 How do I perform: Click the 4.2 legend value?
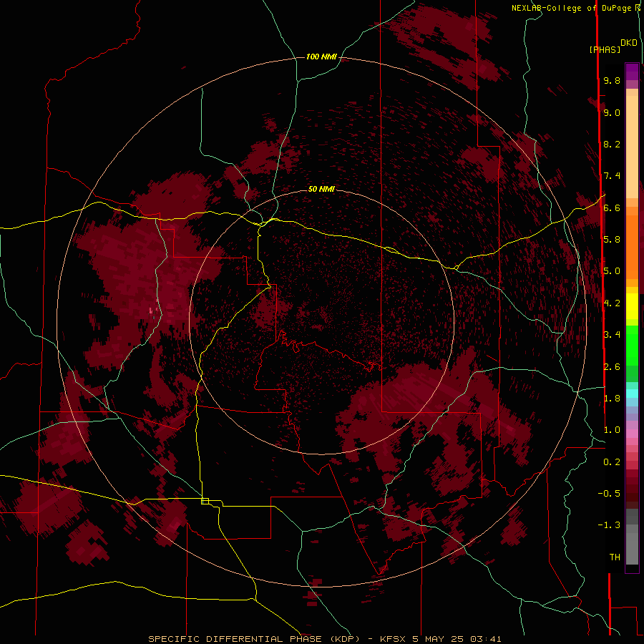click(x=612, y=303)
